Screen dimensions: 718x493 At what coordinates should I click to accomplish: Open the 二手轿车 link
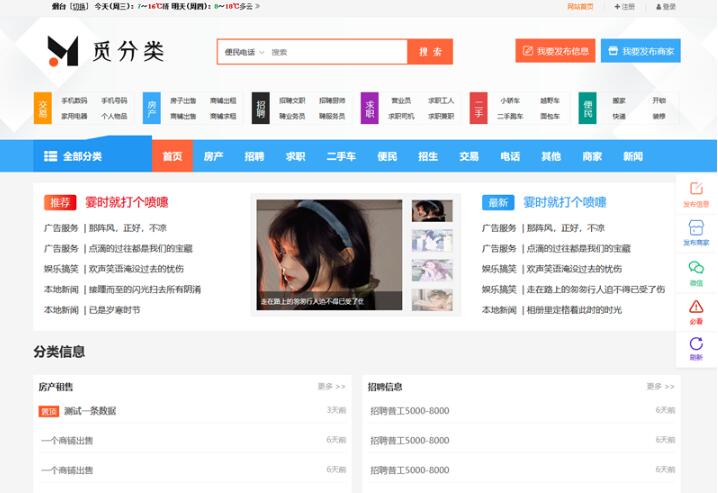[x=510, y=116]
